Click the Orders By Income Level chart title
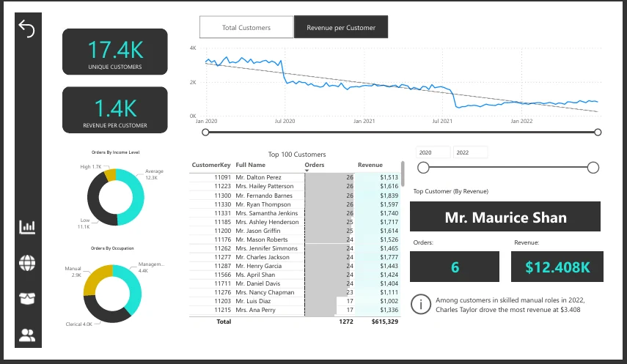This screenshot has width=627, height=364. tap(115, 152)
